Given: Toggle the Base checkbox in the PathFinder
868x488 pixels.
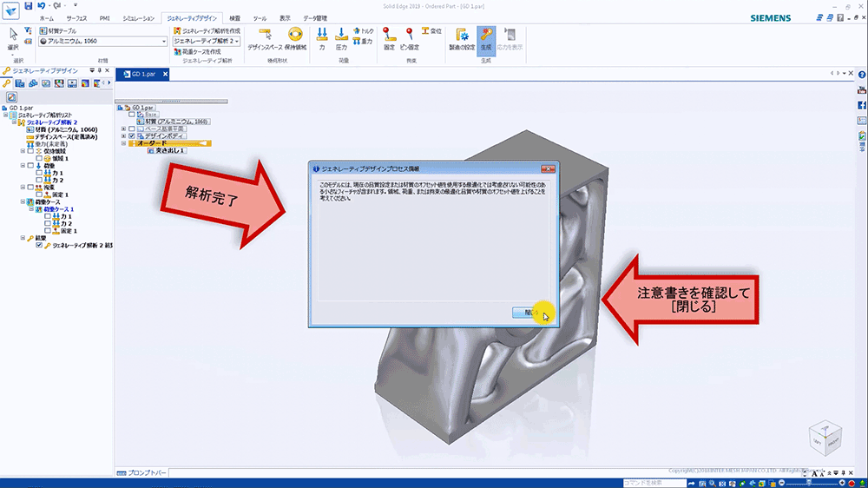Looking at the screenshot, I should (x=132, y=114).
